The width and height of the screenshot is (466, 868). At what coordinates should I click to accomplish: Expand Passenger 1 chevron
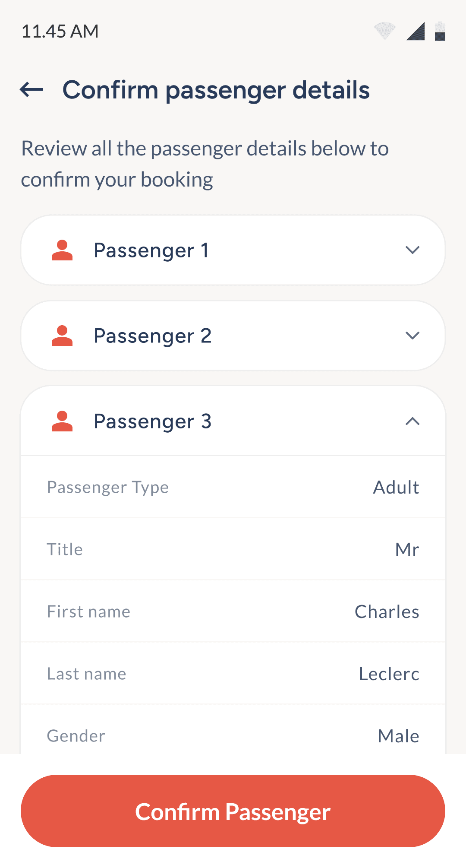point(412,250)
